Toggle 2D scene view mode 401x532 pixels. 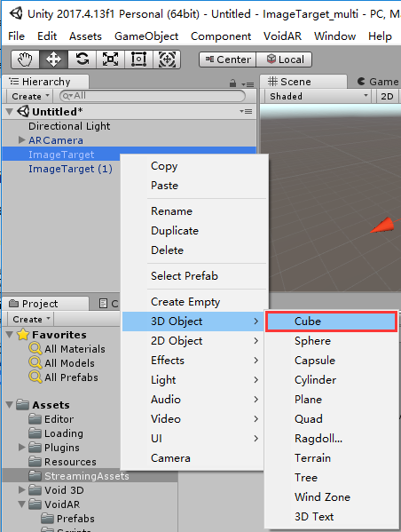[x=387, y=96]
